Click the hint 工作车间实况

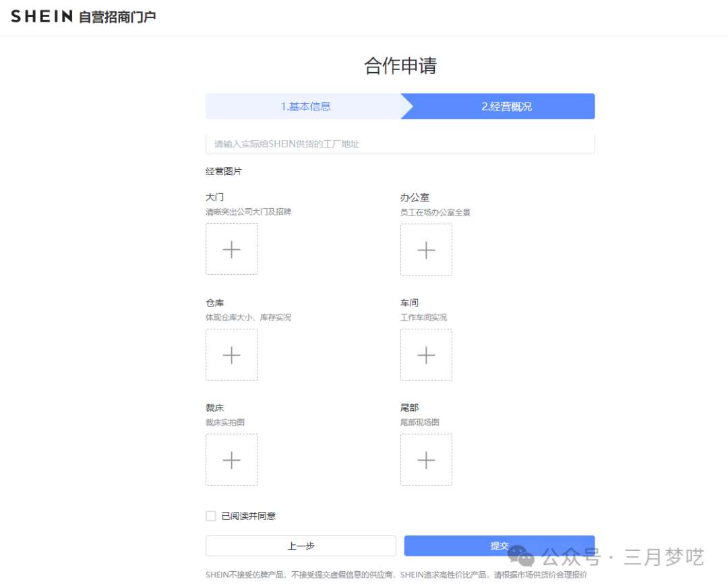coord(423,317)
